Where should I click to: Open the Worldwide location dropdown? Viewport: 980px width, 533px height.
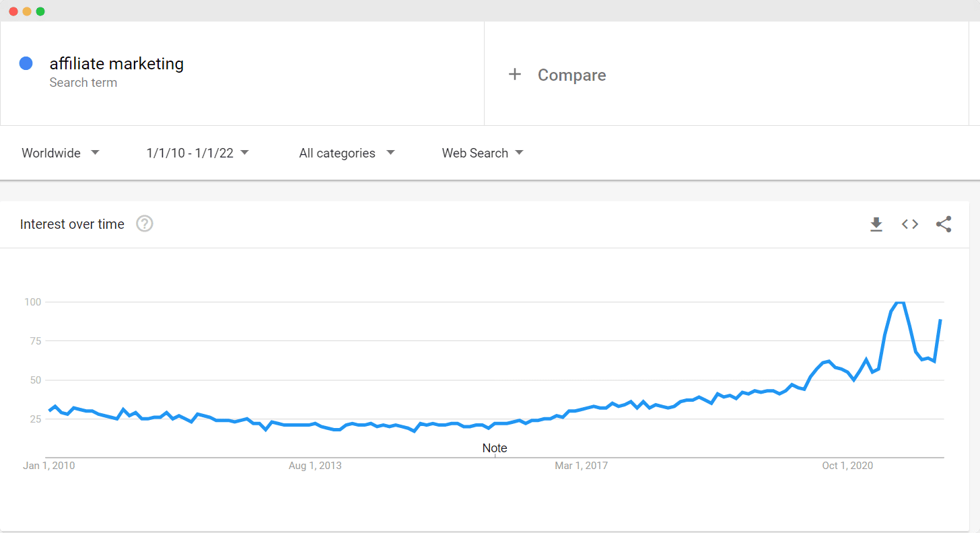pos(60,153)
